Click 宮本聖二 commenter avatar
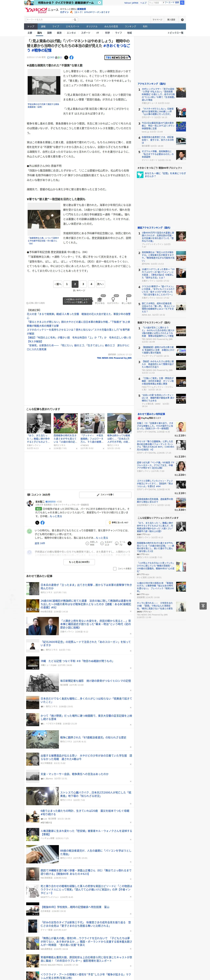 30,504
